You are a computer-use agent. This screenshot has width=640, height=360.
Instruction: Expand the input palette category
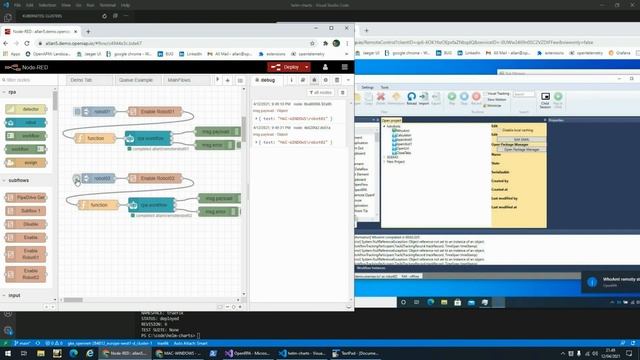pos(13,296)
